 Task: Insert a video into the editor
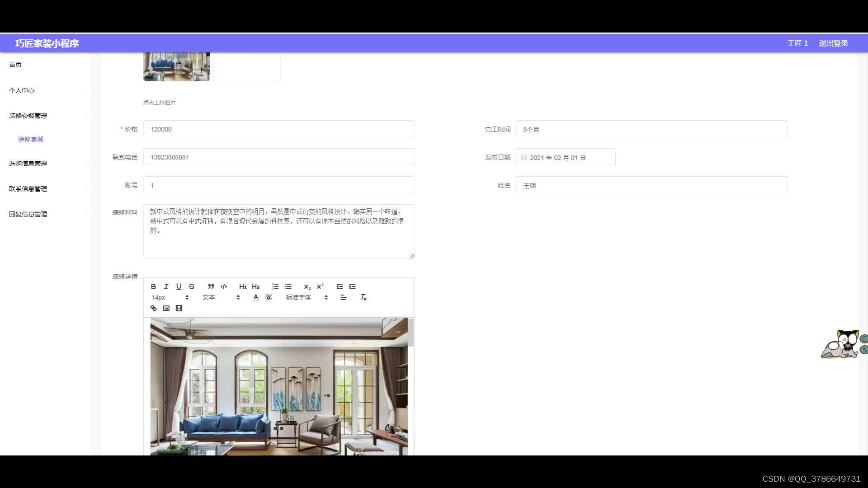pyautogui.click(x=179, y=308)
